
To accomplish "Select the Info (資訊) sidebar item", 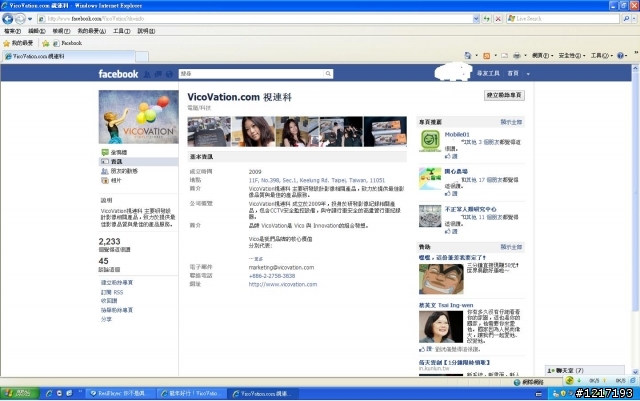I will tap(138, 162).
